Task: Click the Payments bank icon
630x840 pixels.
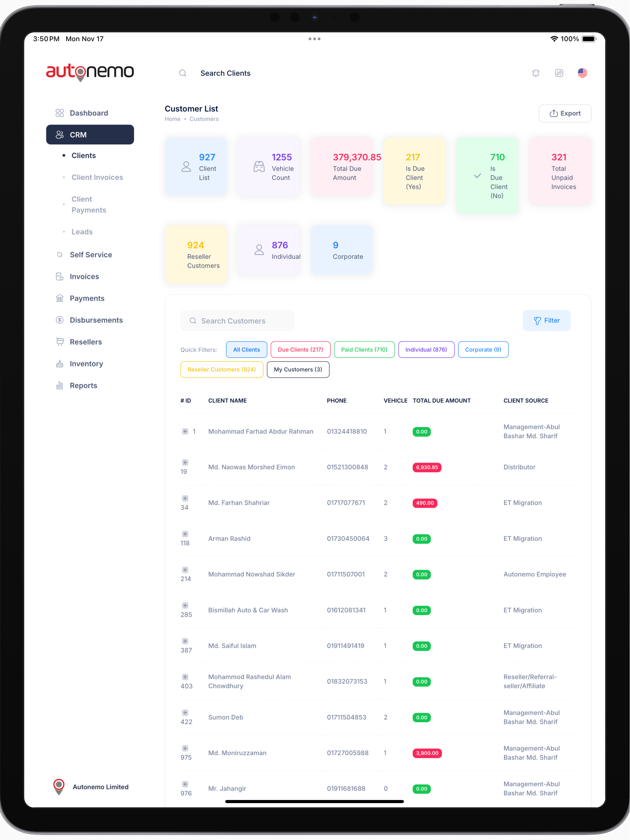Action: tap(60, 298)
